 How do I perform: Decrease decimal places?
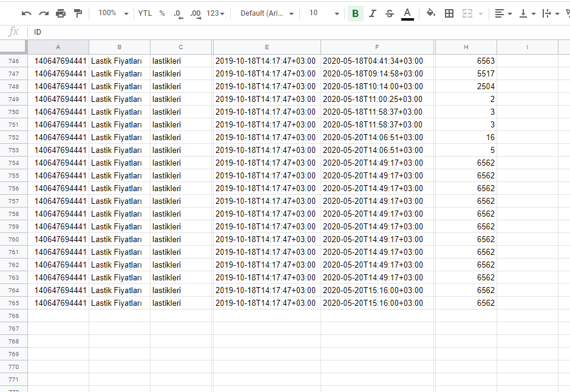point(178,13)
